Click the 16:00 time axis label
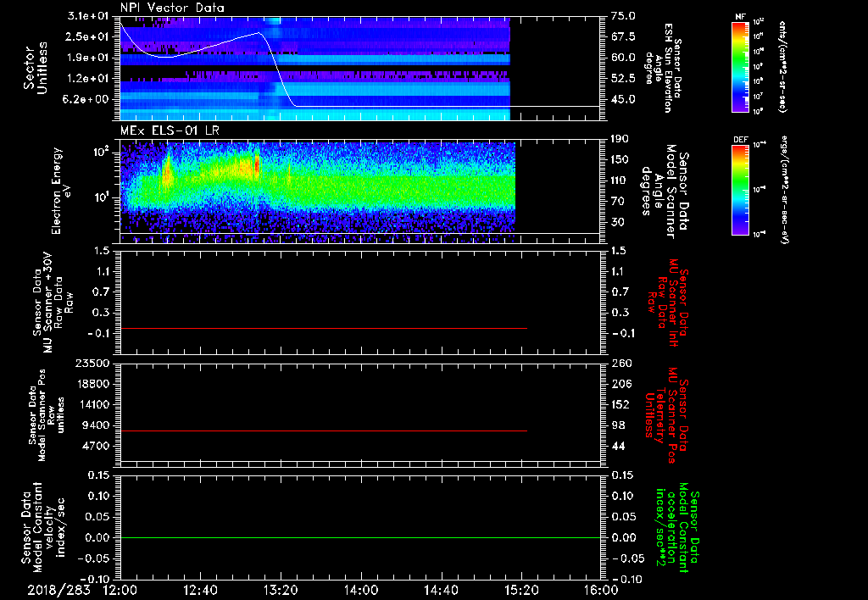Viewport: 868px width, 600px height. pyautogui.click(x=601, y=590)
